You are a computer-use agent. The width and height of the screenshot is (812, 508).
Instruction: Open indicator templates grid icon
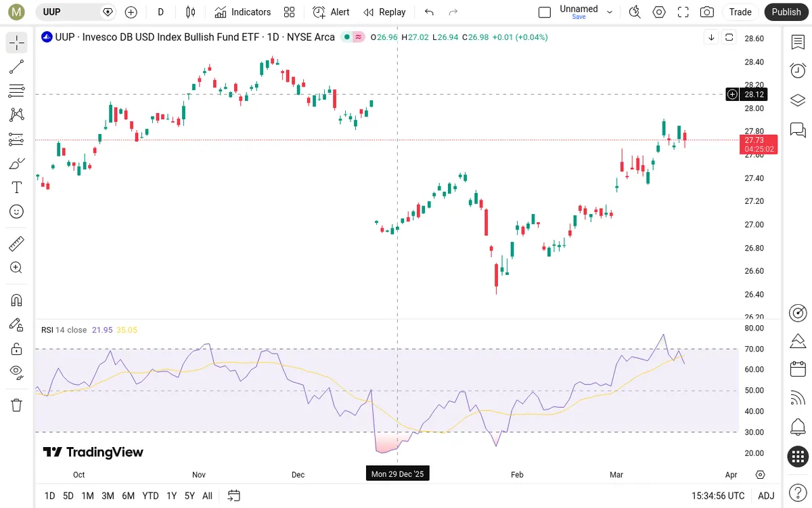290,12
